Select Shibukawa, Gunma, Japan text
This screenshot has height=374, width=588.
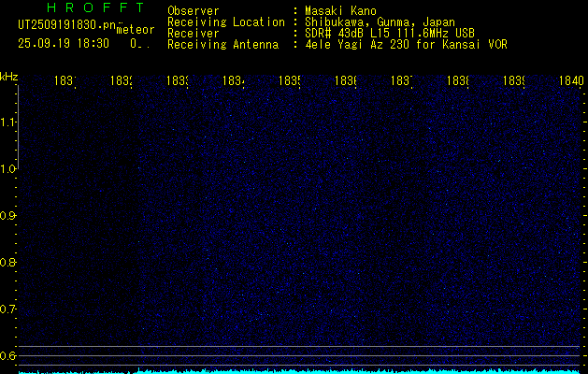[x=380, y=22]
